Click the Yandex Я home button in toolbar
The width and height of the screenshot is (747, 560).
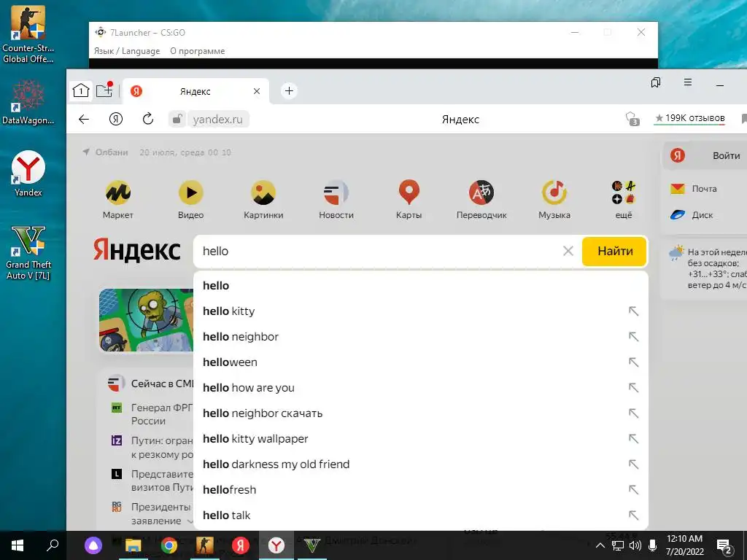pyautogui.click(x=116, y=119)
